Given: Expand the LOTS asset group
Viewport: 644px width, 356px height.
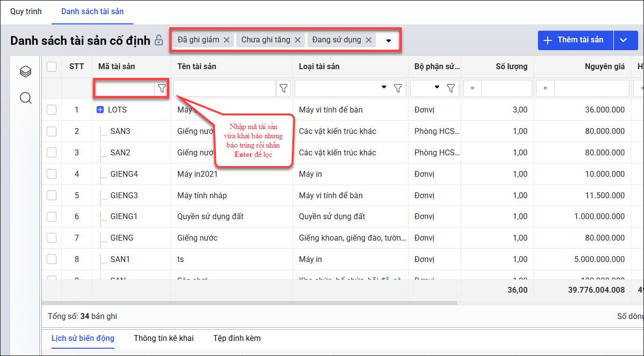Looking at the screenshot, I should (100, 110).
